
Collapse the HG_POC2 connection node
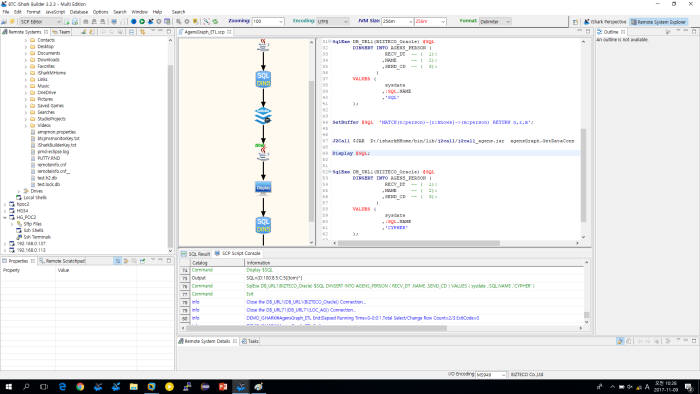tap(5, 217)
